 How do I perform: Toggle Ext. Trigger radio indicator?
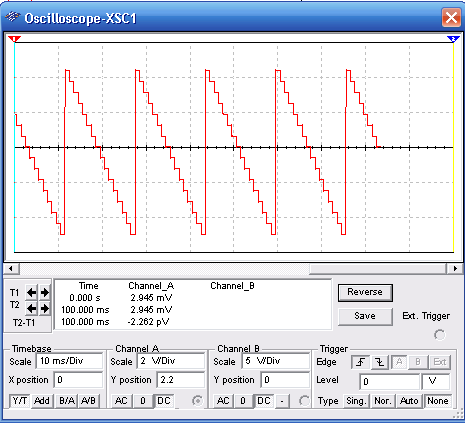click(440, 335)
